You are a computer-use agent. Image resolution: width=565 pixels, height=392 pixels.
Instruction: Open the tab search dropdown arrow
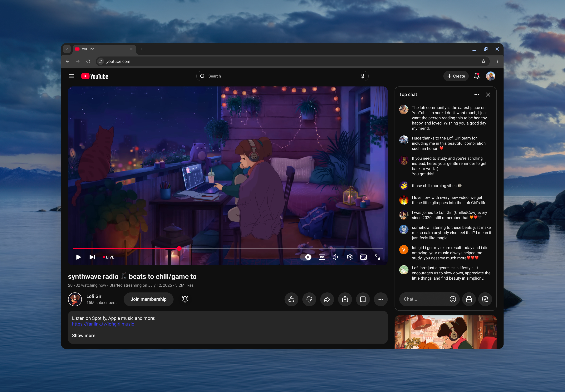coord(67,49)
